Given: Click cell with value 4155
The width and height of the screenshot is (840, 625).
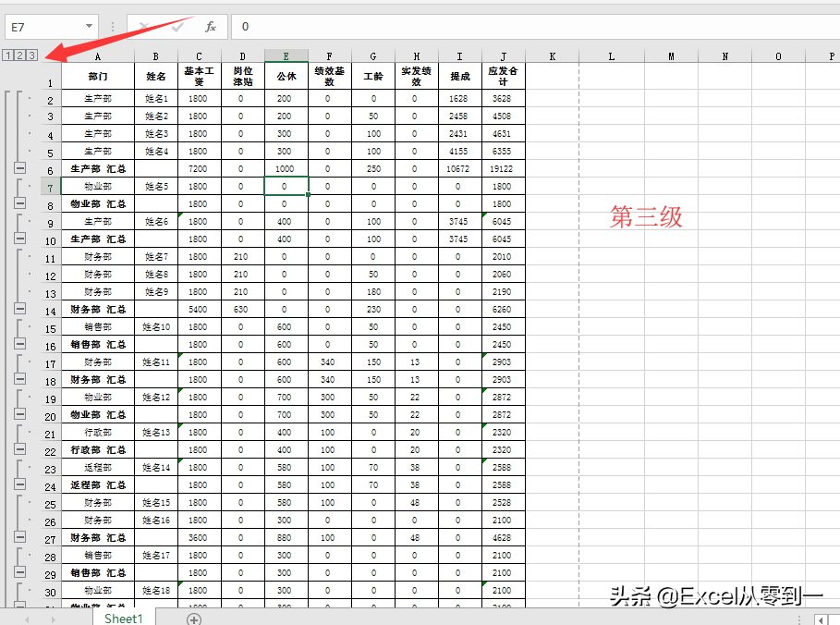Looking at the screenshot, I should tap(458, 151).
